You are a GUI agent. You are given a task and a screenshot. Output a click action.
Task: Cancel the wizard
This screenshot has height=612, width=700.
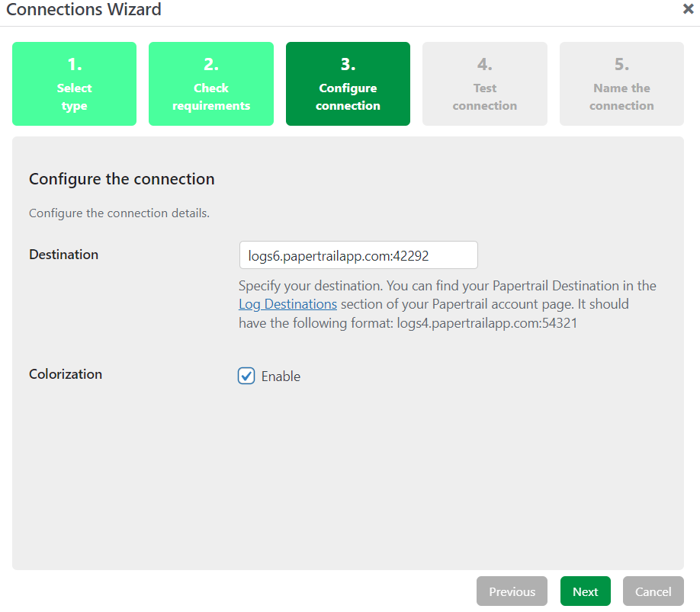click(653, 591)
